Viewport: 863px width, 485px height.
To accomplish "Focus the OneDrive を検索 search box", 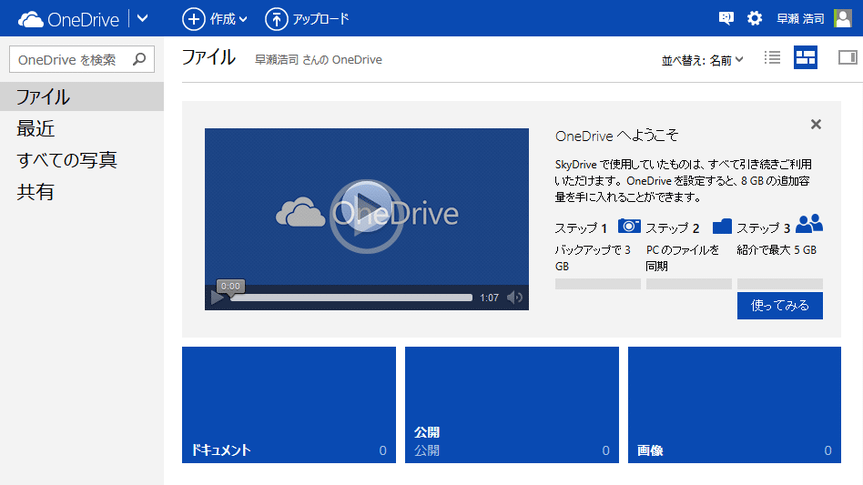I will (82, 59).
